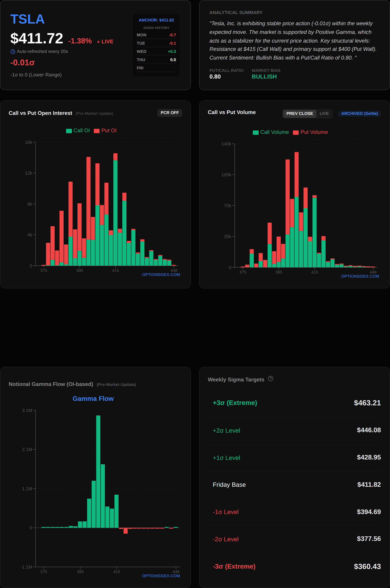Select the Friday Base row
Viewport: 390px width, 588px height.
pyautogui.click(x=294, y=484)
